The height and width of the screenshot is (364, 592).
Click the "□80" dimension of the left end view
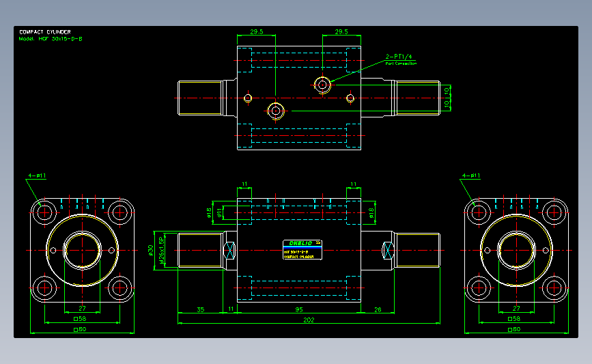pyautogui.click(x=80, y=329)
